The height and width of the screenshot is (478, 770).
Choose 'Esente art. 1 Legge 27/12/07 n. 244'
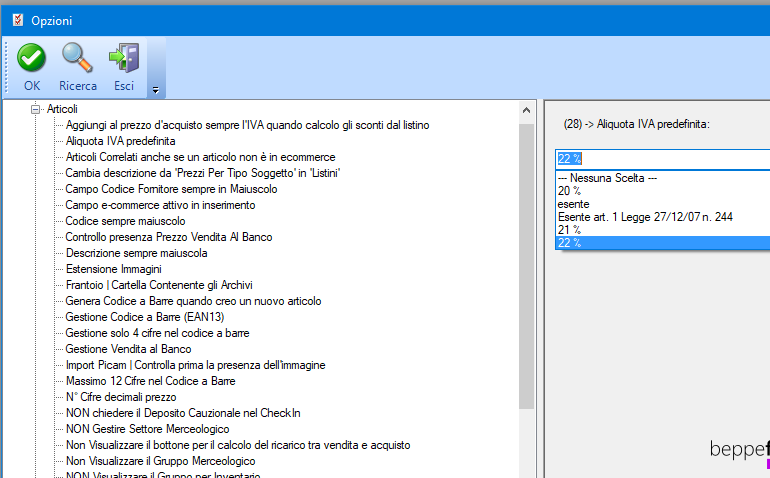point(643,217)
